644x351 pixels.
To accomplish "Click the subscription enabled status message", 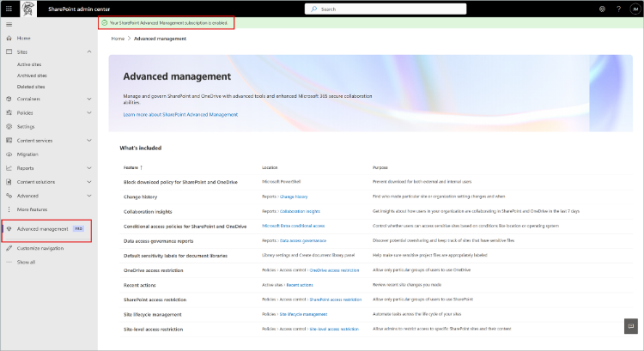I will pyautogui.click(x=168, y=23).
